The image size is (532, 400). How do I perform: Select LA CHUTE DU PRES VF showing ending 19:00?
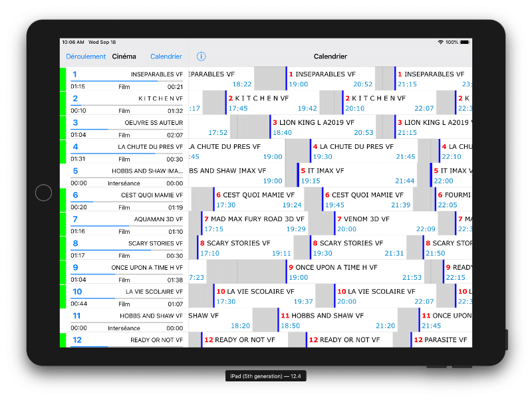pos(237,151)
